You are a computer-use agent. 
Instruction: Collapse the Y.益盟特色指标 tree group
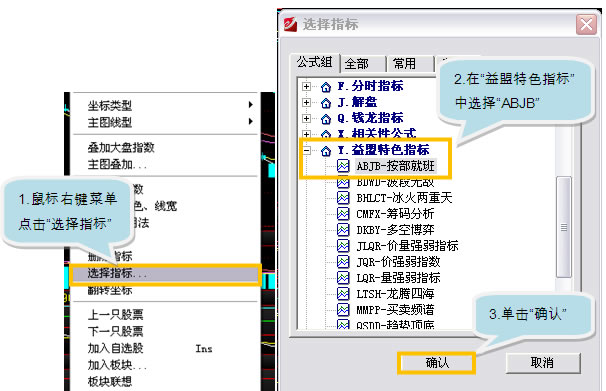click(306, 150)
